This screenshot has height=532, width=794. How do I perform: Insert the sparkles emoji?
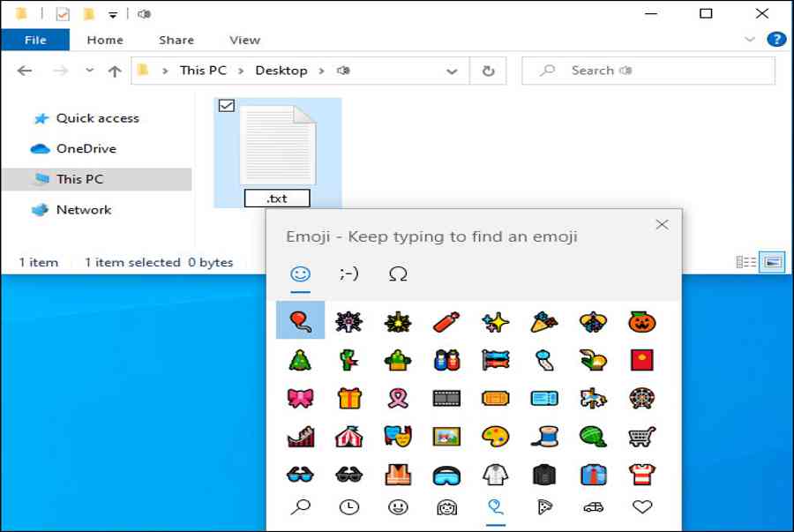(x=495, y=322)
